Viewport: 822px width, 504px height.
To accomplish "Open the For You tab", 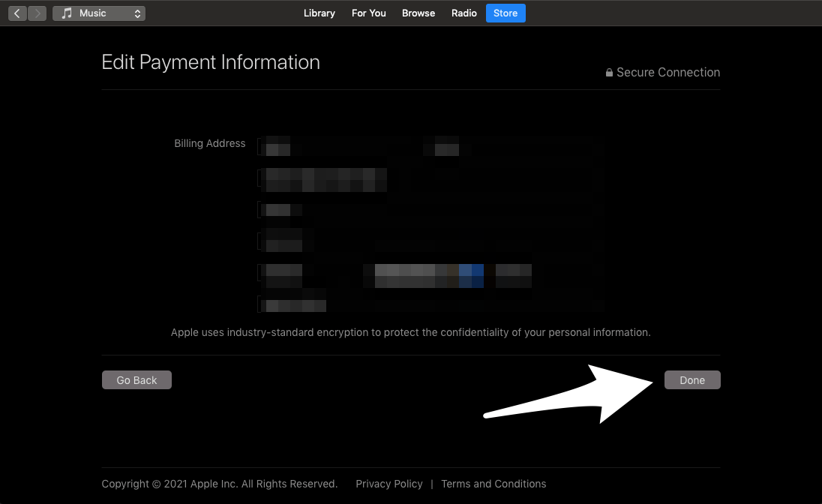I will (x=368, y=13).
